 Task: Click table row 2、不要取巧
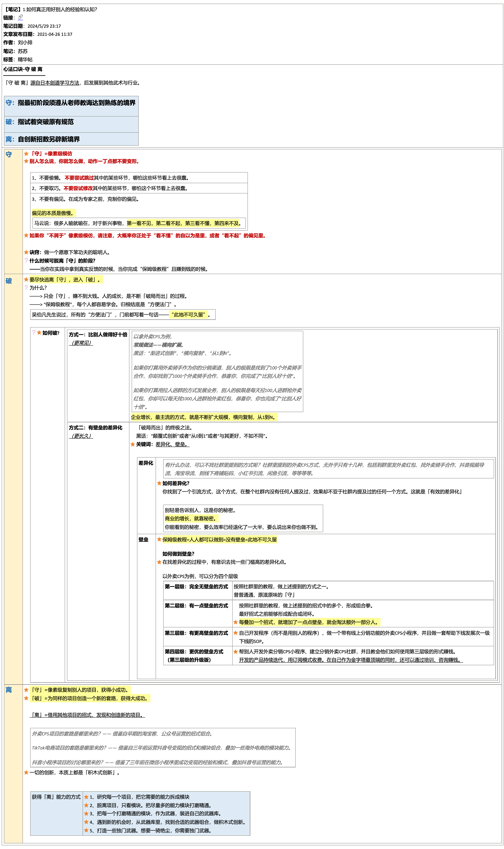[139, 188]
